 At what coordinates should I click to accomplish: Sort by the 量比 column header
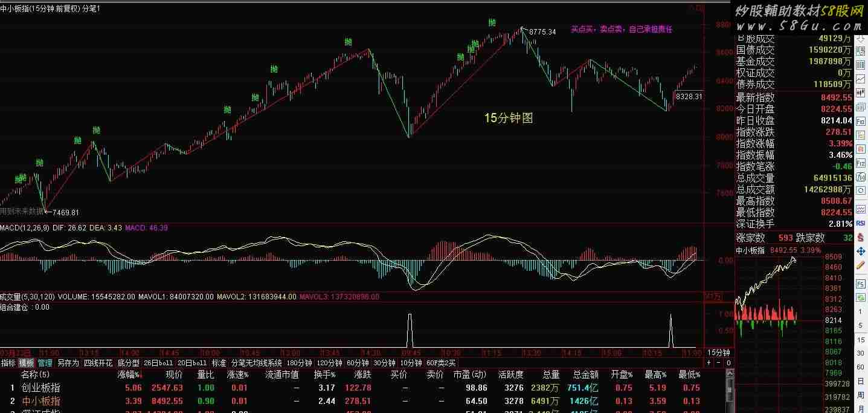(x=205, y=375)
